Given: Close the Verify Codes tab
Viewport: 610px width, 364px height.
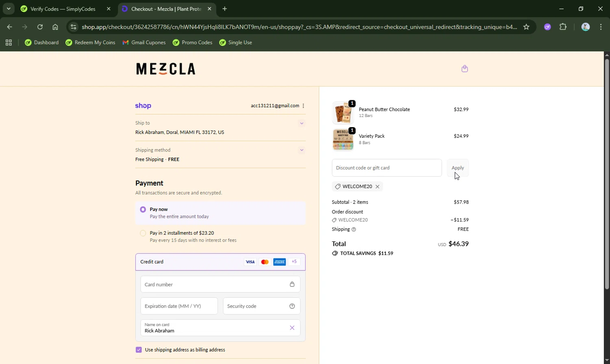Looking at the screenshot, I should tap(109, 9).
